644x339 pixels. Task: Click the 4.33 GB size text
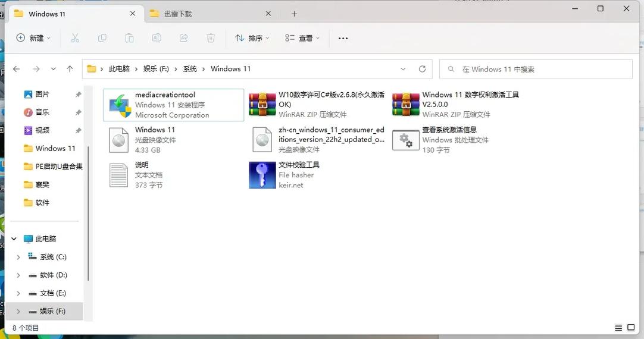pos(148,150)
